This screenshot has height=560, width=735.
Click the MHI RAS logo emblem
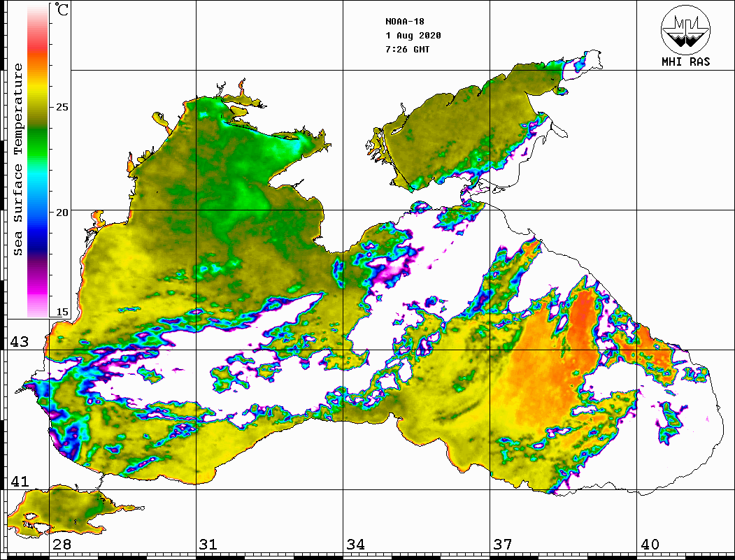click(686, 29)
